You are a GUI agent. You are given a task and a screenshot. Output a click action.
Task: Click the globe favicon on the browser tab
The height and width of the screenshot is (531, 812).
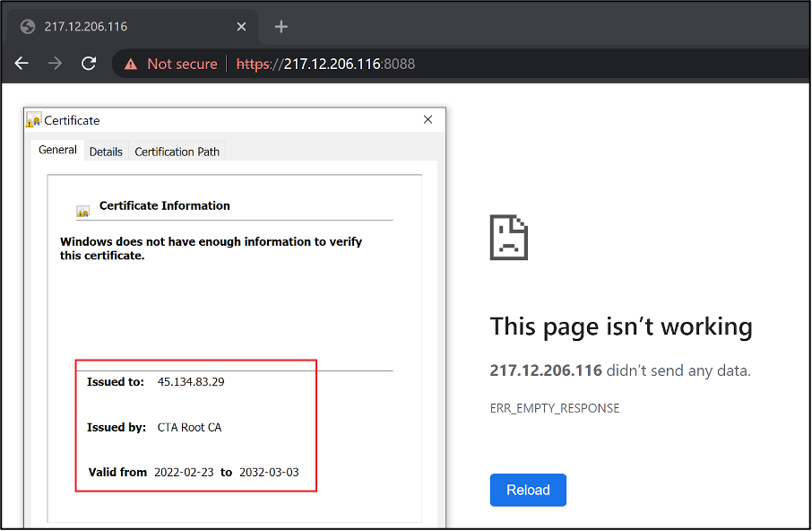(28, 27)
